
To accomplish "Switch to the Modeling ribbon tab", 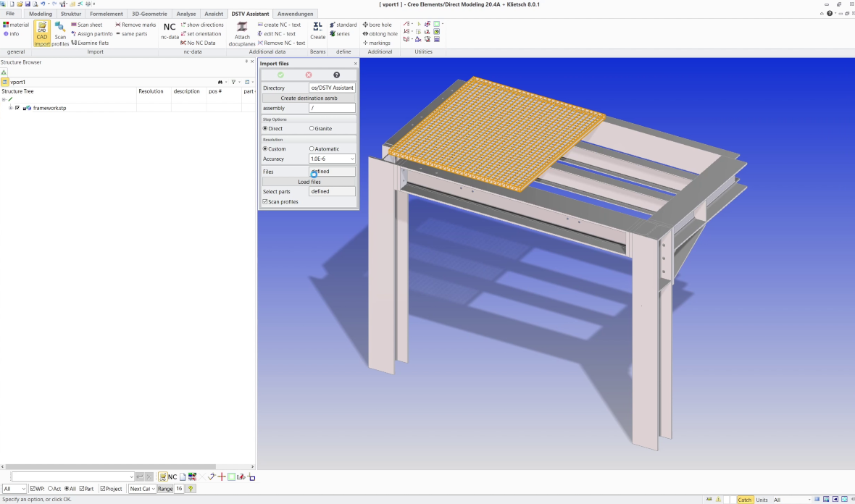I will pyautogui.click(x=41, y=14).
